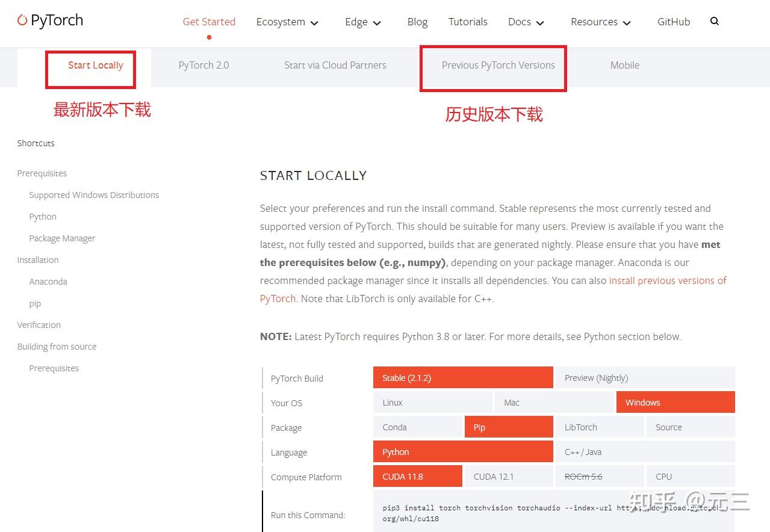Select CPU as compute platform
This screenshot has height=532, width=770.
[x=663, y=476]
